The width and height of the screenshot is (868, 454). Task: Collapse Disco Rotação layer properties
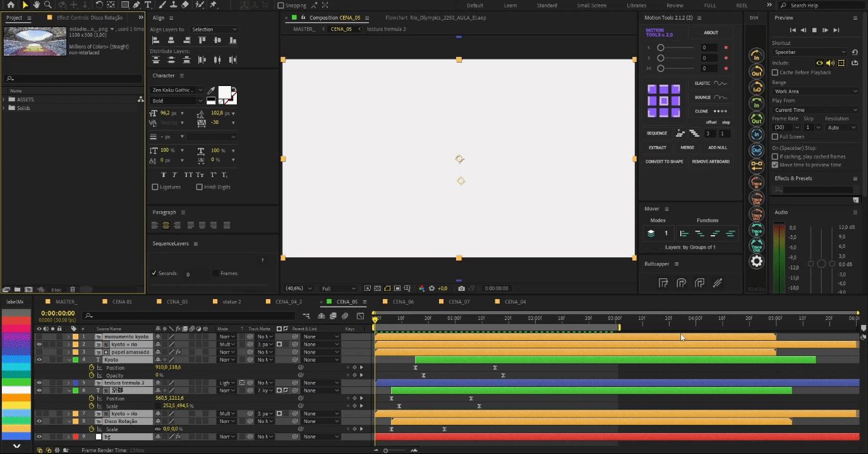click(68, 421)
